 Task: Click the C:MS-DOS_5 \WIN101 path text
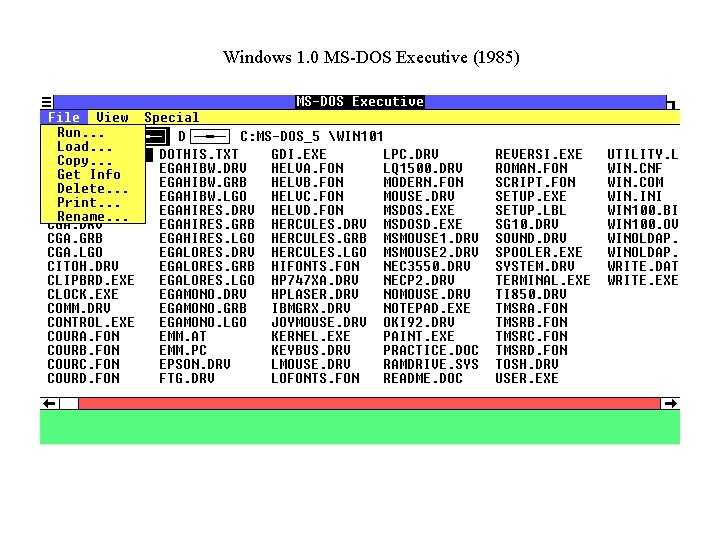[x=312, y=136]
